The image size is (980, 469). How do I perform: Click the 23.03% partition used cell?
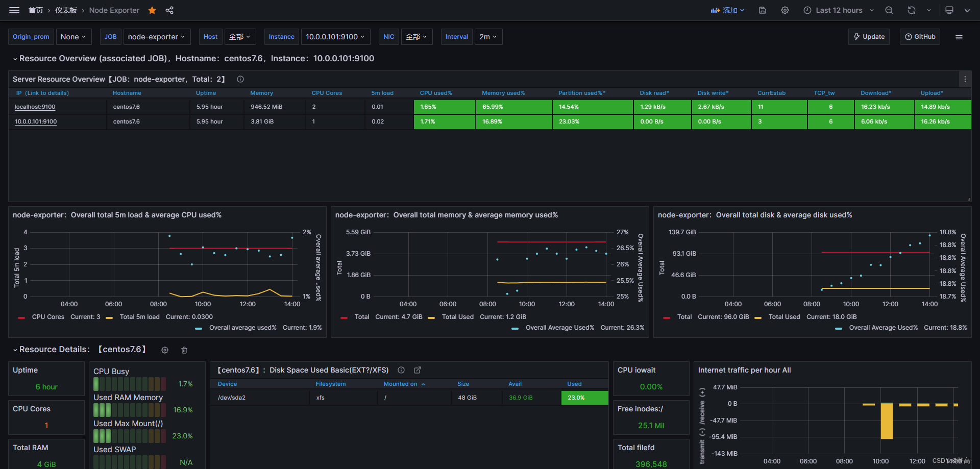point(593,121)
